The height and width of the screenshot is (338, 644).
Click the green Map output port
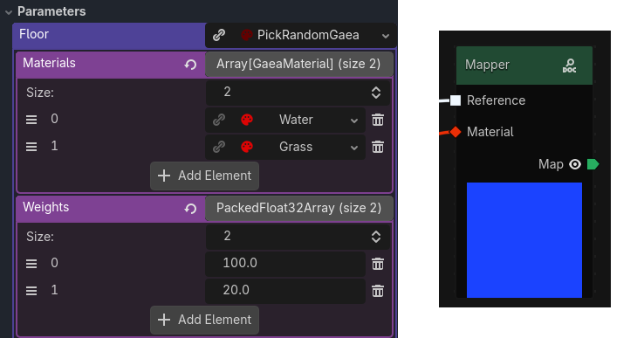pos(593,164)
